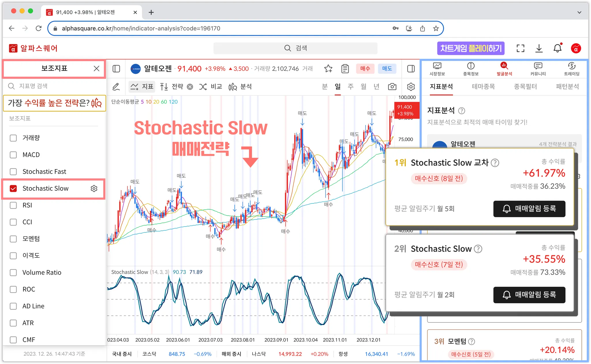591x364 pixels.
Task: Enable the MACD indicator checkbox
Action: (13, 155)
